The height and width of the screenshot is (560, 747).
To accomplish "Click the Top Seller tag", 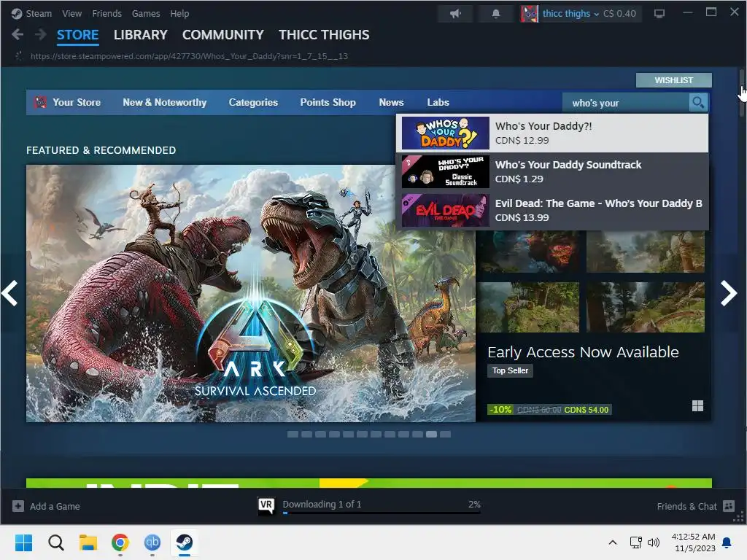I will [x=510, y=370].
